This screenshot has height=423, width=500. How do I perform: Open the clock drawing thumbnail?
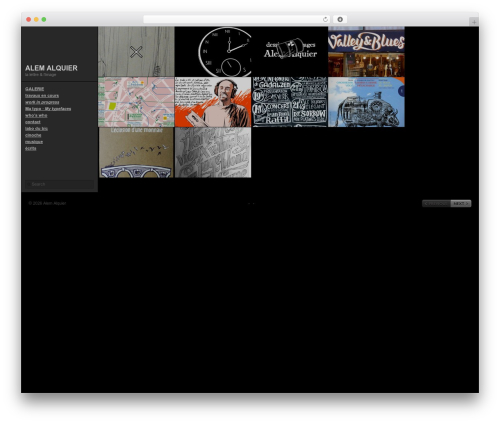click(213, 52)
